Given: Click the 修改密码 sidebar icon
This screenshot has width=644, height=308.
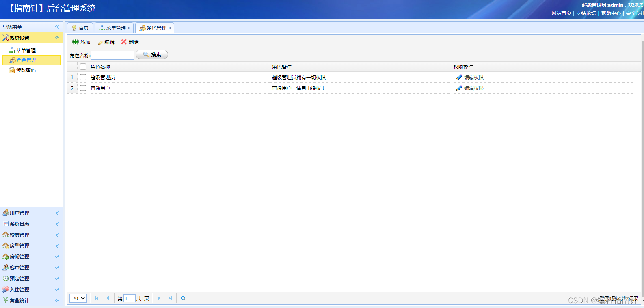Looking at the screenshot, I should [12, 70].
